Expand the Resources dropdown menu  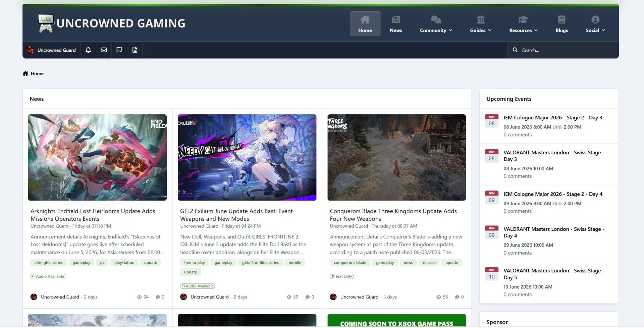(523, 24)
